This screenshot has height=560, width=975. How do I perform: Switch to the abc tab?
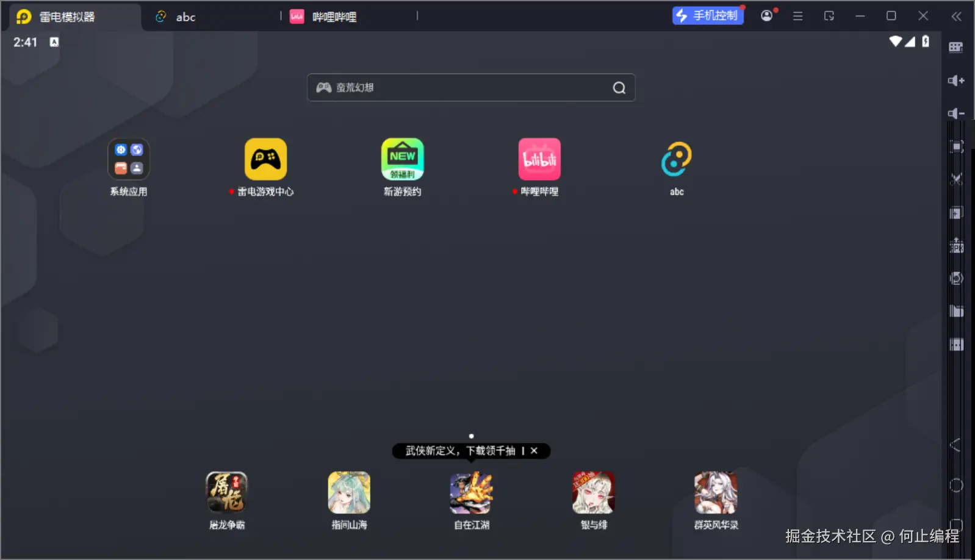210,16
